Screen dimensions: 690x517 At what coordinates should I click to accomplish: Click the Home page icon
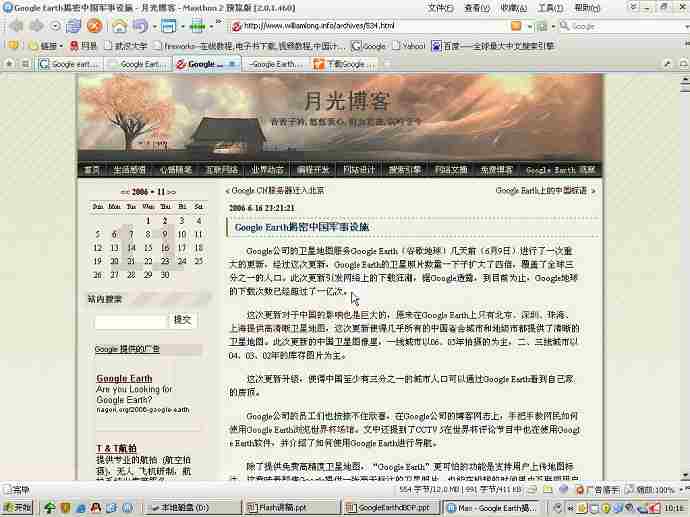click(119, 26)
